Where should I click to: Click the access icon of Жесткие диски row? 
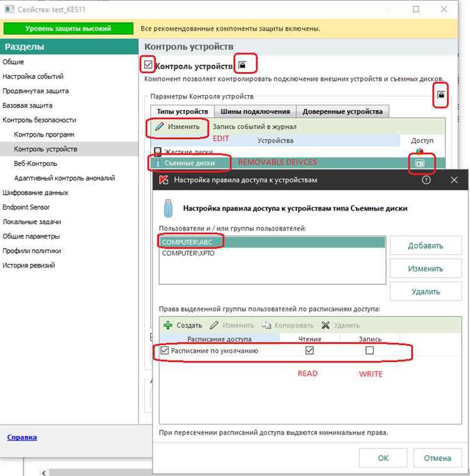(x=419, y=151)
